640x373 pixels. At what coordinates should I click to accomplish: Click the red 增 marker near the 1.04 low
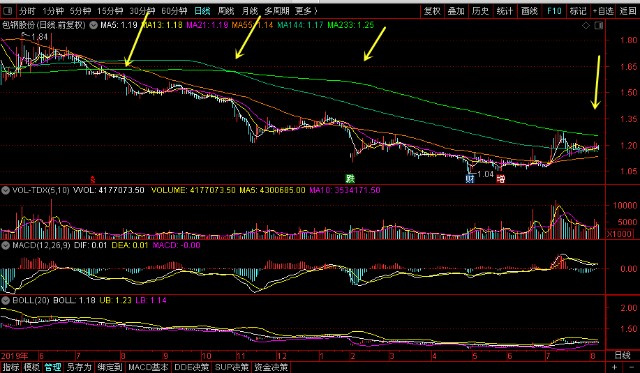pyautogui.click(x=501, y=178)
